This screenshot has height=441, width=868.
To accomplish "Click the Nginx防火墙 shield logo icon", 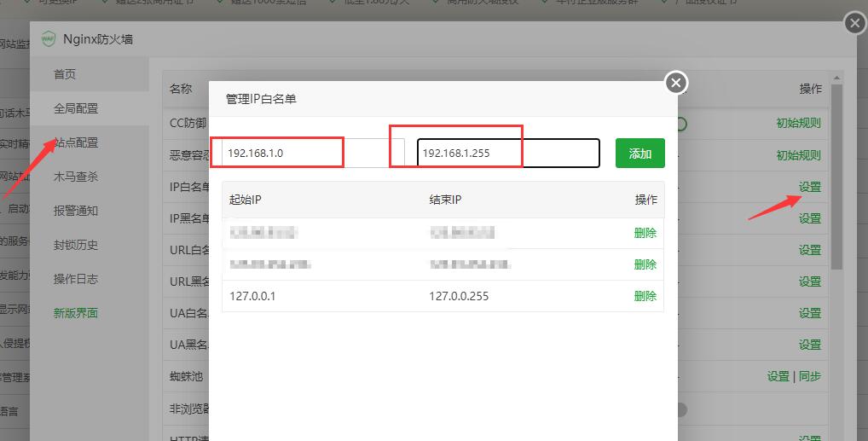I will point(49,39).
